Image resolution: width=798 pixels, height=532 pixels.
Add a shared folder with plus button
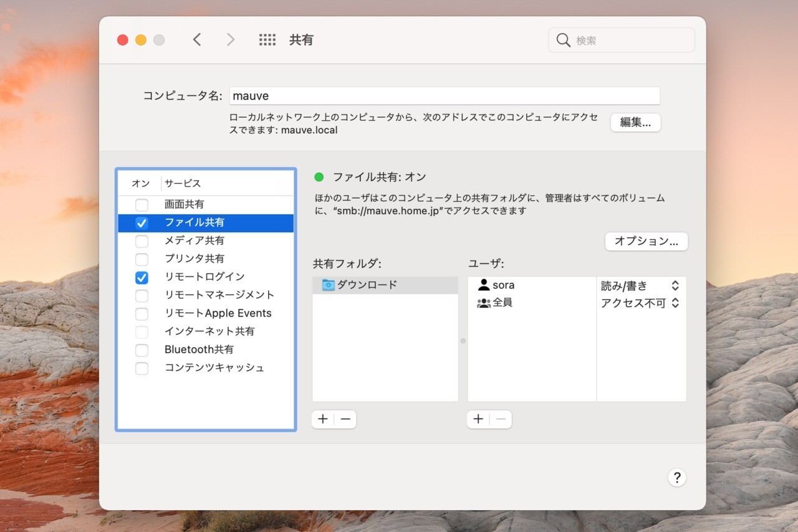[x=322, y=419]
